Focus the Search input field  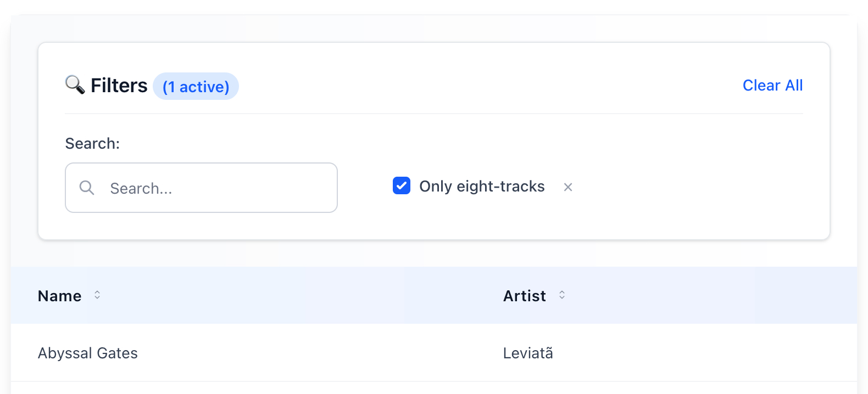coord(220,188)
